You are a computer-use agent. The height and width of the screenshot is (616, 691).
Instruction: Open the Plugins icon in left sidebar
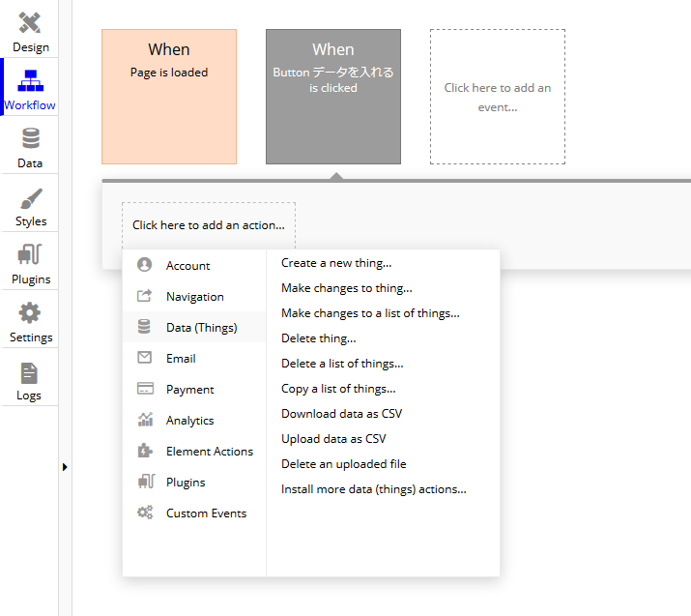(x=30, y=254)
